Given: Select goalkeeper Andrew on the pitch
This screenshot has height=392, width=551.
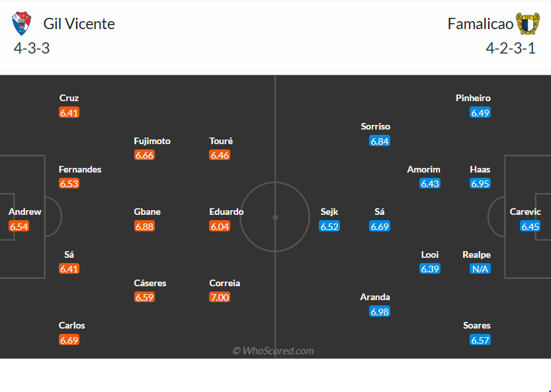Looking at the screenshot, I should [24, 212].
